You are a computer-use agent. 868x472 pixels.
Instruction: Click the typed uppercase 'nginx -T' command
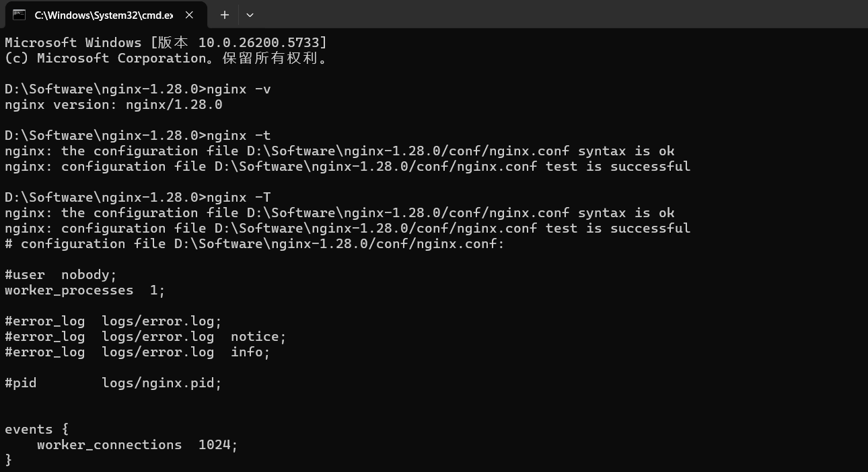point(239,197)
